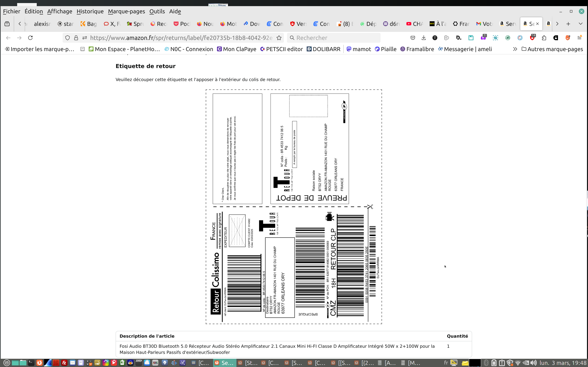588x367 pixels.
Task: Click the shield tracking protection icon
Action: (68, 38)
